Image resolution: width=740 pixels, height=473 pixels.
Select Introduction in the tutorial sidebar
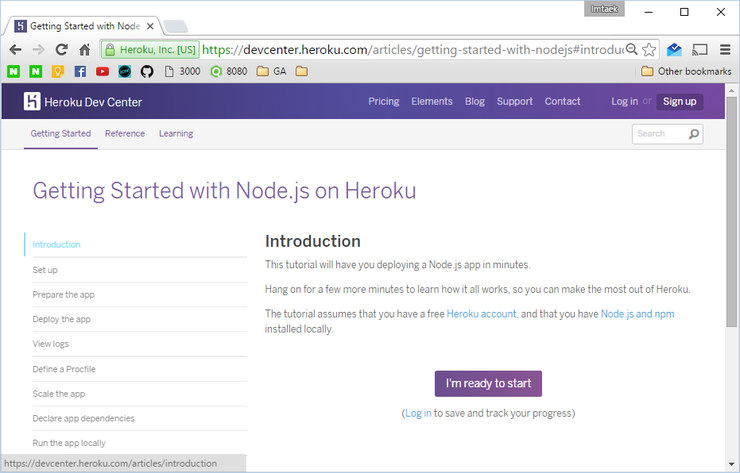(x=56, y=245)
